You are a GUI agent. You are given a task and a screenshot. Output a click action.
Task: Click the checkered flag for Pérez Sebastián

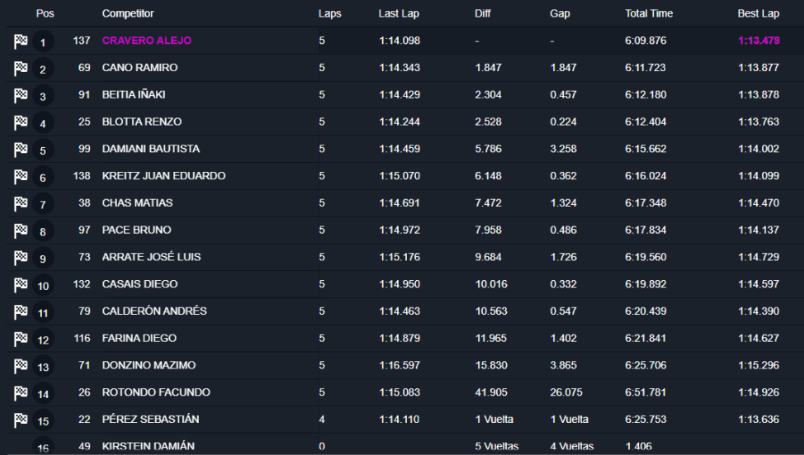(x=21, y=420)
